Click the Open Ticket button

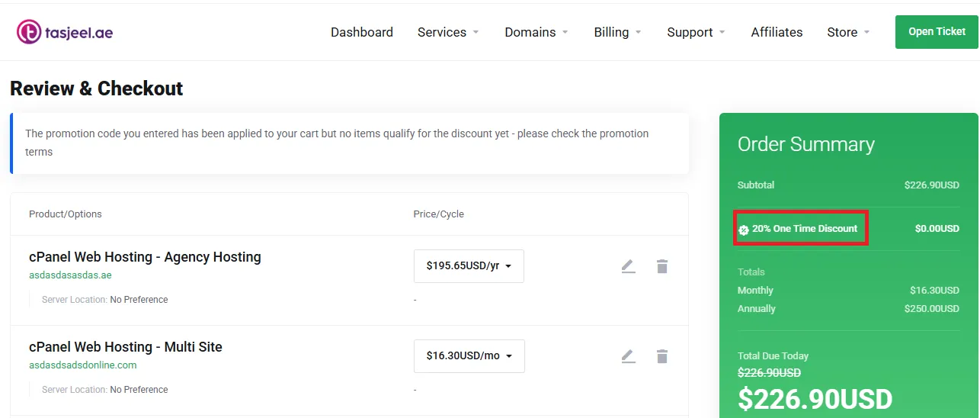(x=937, y=32)
